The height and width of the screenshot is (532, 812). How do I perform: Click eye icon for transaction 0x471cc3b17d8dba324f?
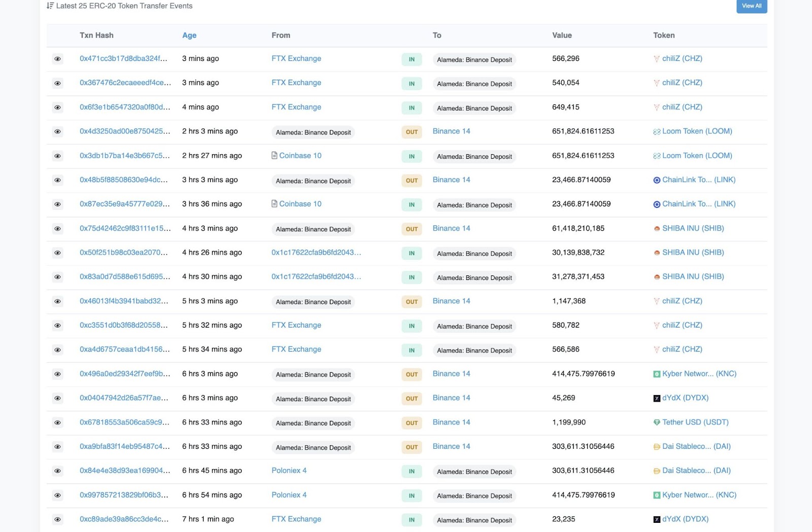57,59
